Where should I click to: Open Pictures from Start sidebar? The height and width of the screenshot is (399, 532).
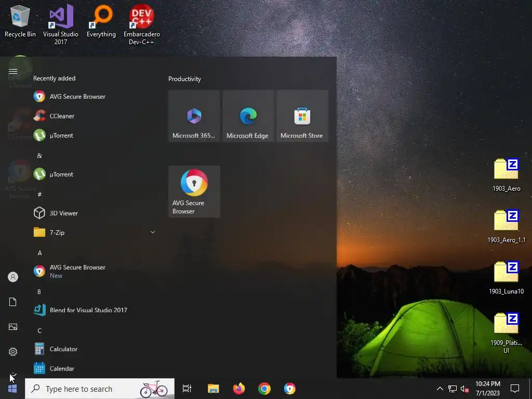coord(13,327)
